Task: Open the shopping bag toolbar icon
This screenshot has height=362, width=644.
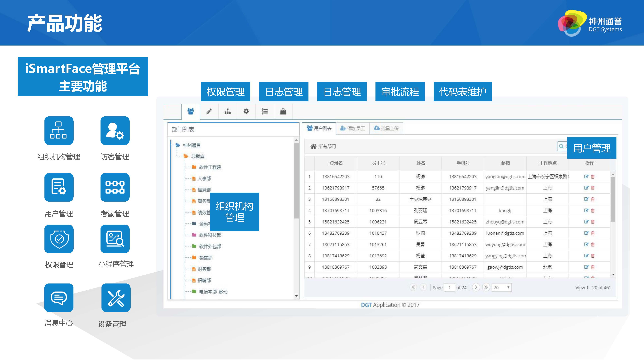Action: point(283,111)
